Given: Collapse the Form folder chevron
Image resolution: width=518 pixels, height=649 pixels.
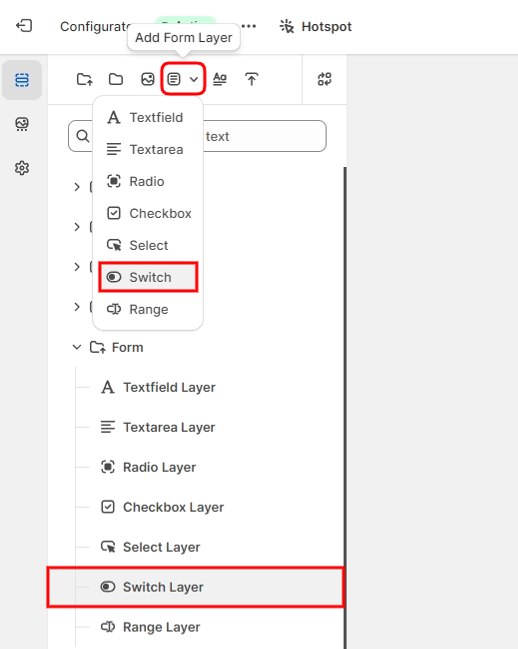Looking at the screenshot, I should [x=77, y=347].
